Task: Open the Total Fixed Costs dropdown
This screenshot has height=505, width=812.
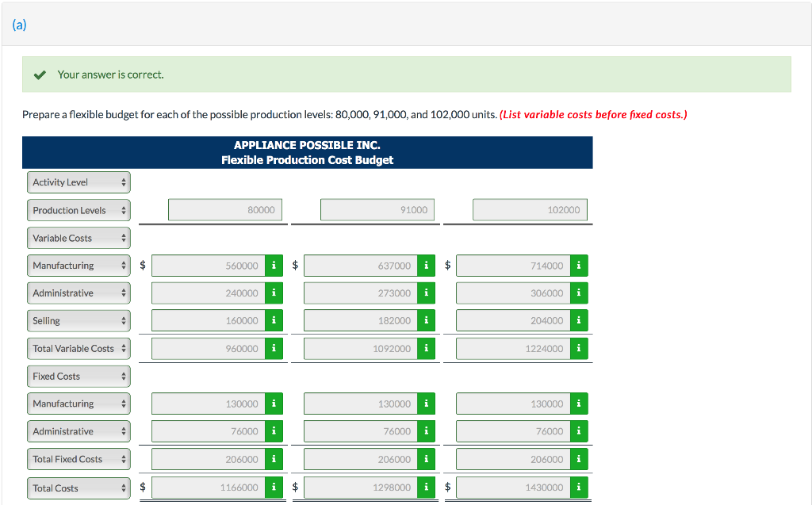Action: [79, 459]
